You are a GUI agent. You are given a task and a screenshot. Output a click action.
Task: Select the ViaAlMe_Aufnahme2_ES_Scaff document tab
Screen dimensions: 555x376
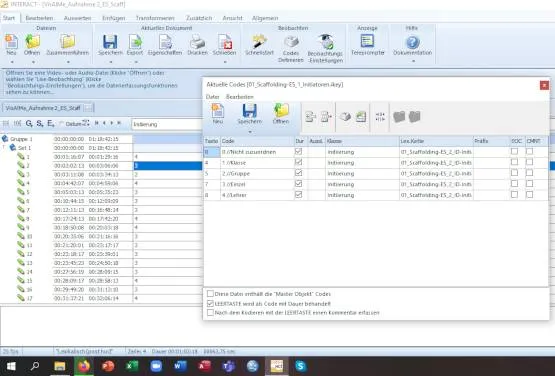pos(43,108)
